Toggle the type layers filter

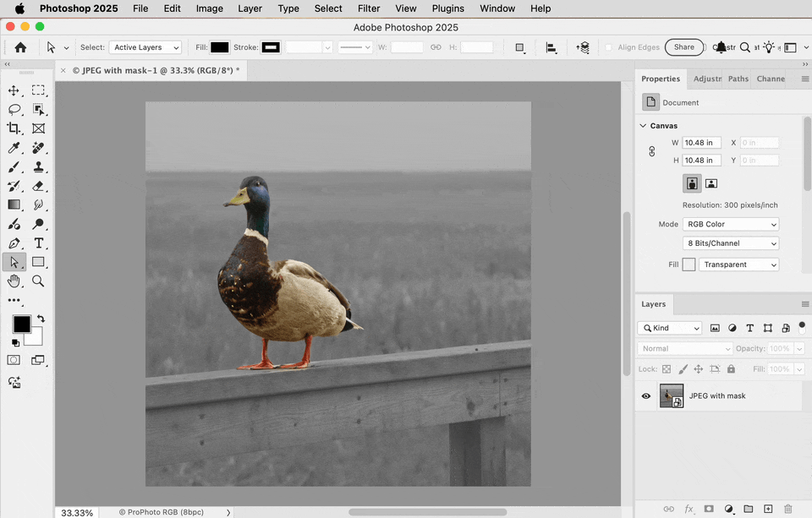[749, 328]
